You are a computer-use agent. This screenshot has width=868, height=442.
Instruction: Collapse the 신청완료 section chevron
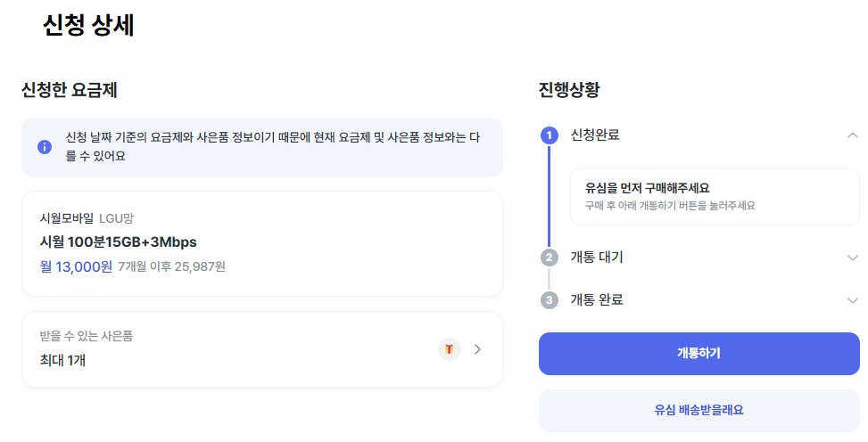[x=853, y=135]
